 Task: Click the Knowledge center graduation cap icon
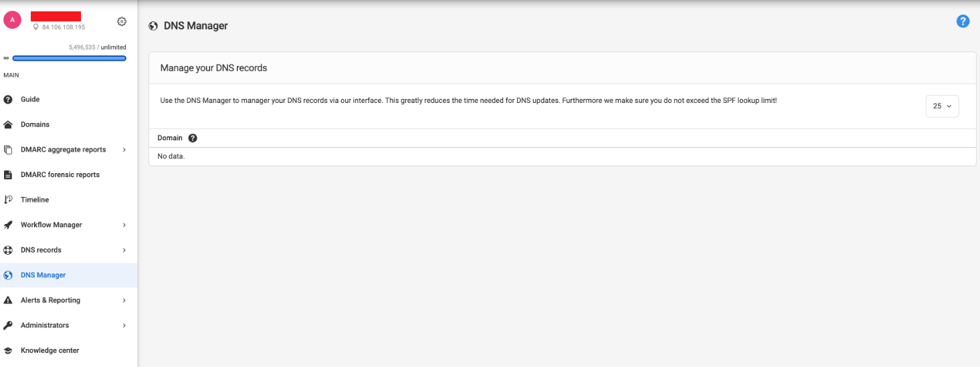click(8, 351)
